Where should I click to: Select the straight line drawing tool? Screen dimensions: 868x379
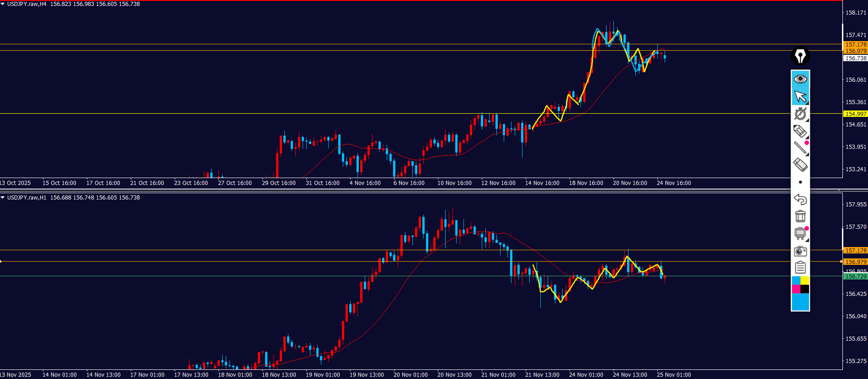(x=800, y=147)
